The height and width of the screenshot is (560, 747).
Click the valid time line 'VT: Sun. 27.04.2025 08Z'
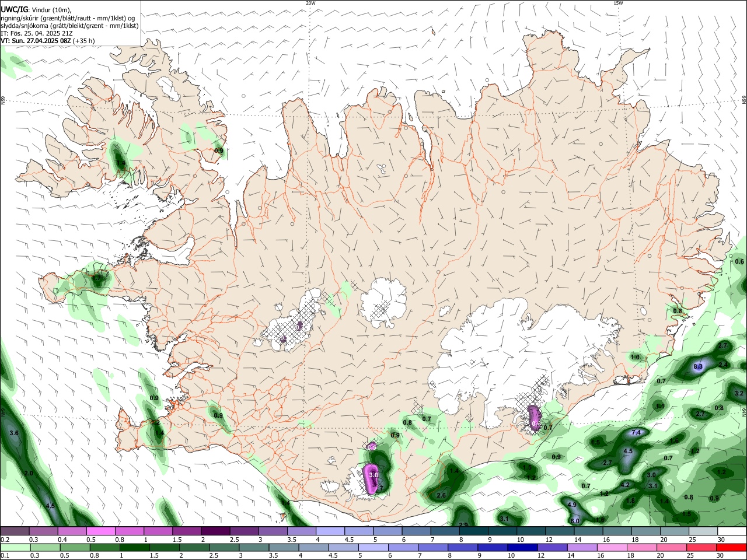coord(36,41)
